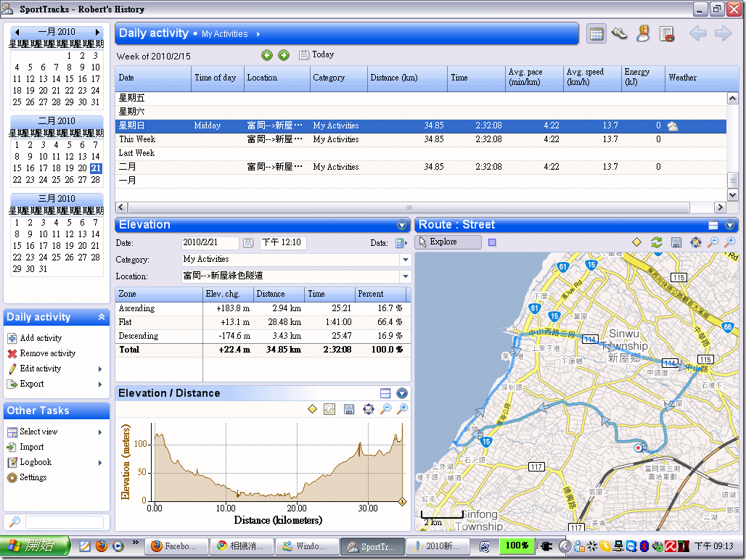Click the activity list scroll up arrow
This screenshot has width=746, height=560.
click(x=733, y=99)
